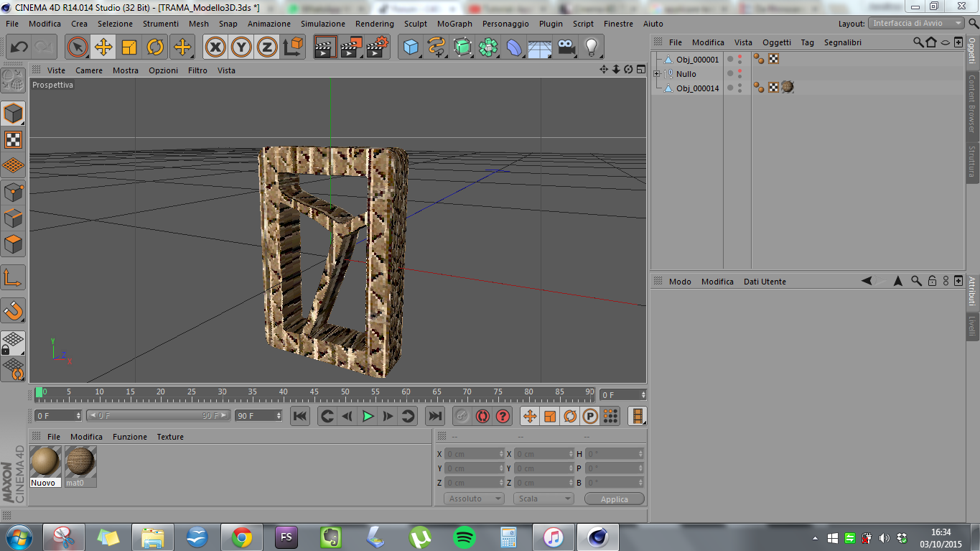The image size is (980, 551).
Task: Select the Scale tool
Action: 129,47
